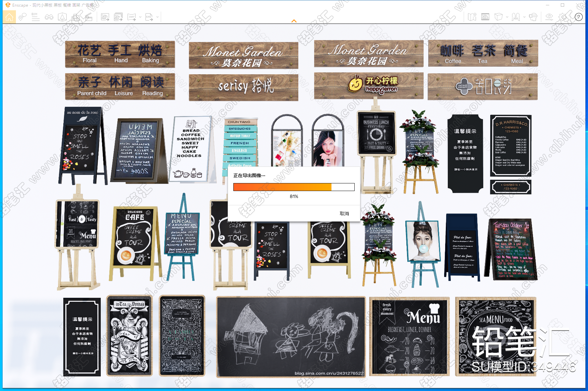The height and width of the screenshot is (391, 588).
Task: Click the export progress bar at 81%
Action: tap(294, 187)
